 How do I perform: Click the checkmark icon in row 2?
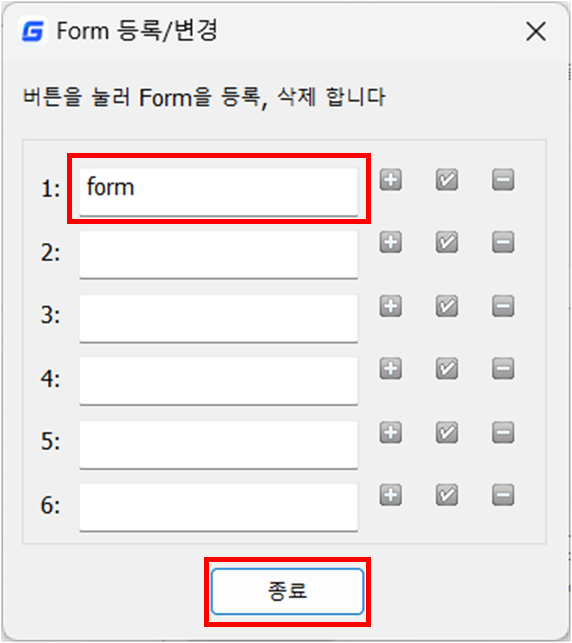coord(447,242)
